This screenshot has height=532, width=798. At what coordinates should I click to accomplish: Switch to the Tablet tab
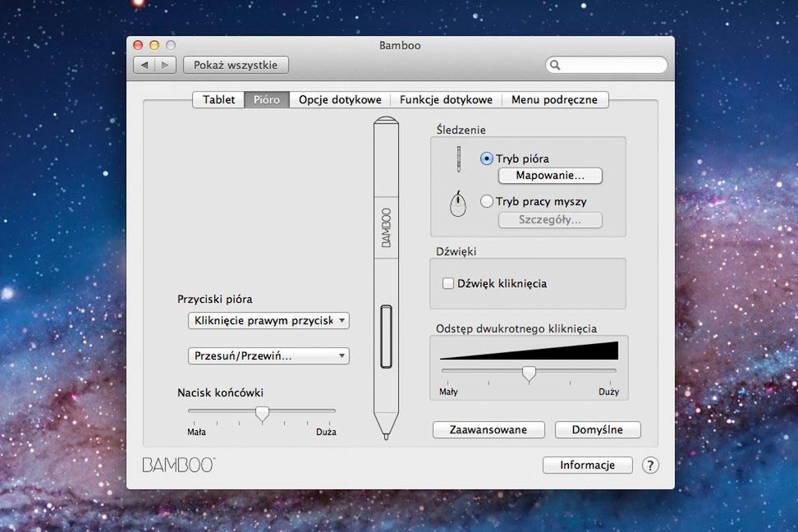coord(219,100)
